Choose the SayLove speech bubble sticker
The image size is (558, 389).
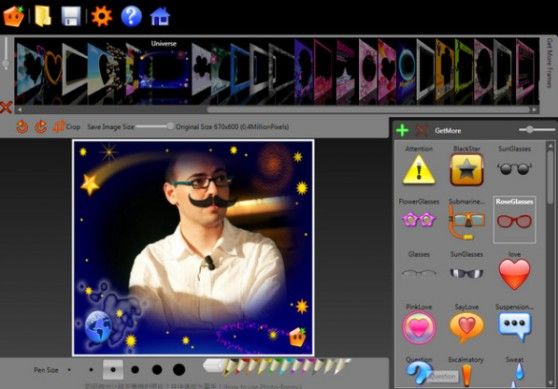pyautogui.click(x=467, y=327)
